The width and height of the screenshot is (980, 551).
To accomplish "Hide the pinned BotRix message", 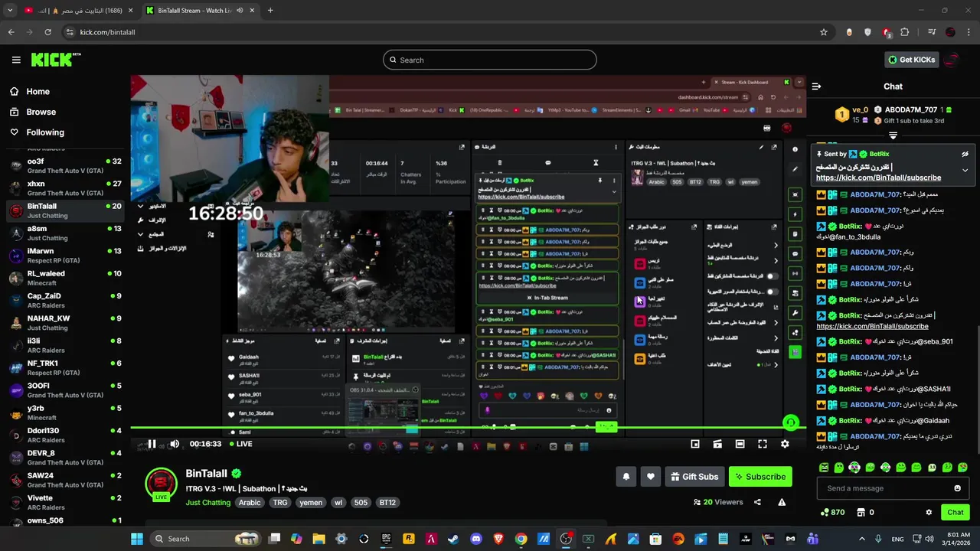I will coord(965,154).
